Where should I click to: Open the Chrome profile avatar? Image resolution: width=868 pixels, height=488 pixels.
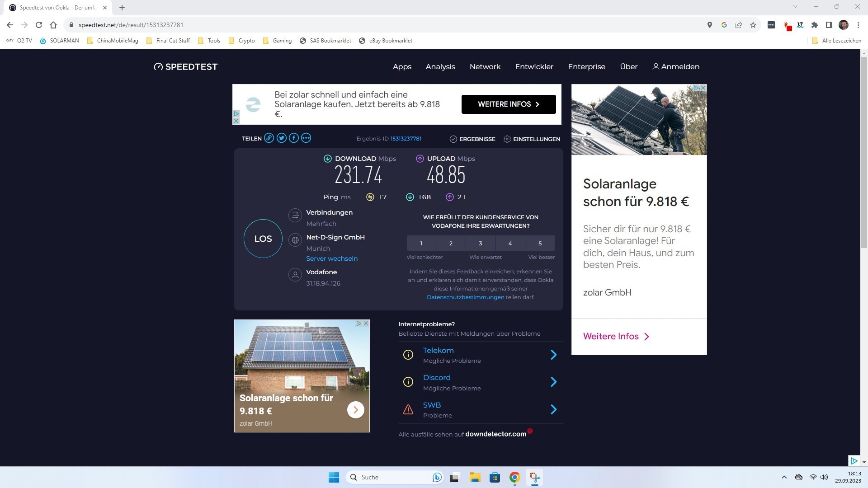(844, 25)
